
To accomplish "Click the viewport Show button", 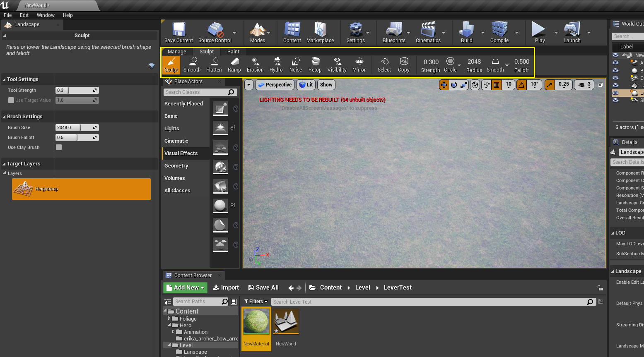I will pos(326,85).
